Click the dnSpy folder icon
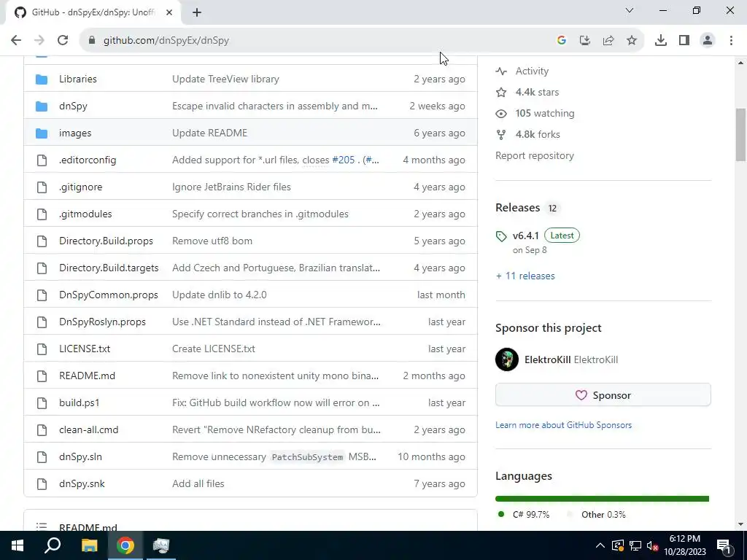 coord(42,106)
